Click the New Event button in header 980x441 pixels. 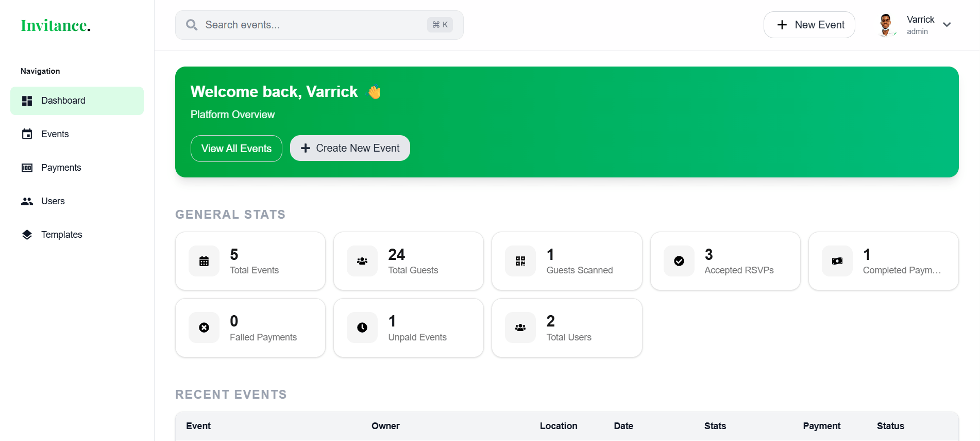coord(809,25)
